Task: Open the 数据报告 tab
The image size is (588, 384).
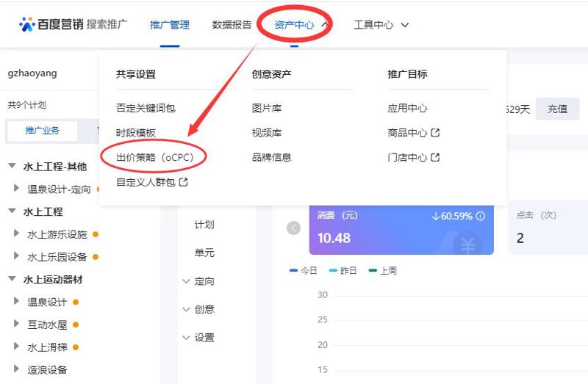Action: (232, 25)
